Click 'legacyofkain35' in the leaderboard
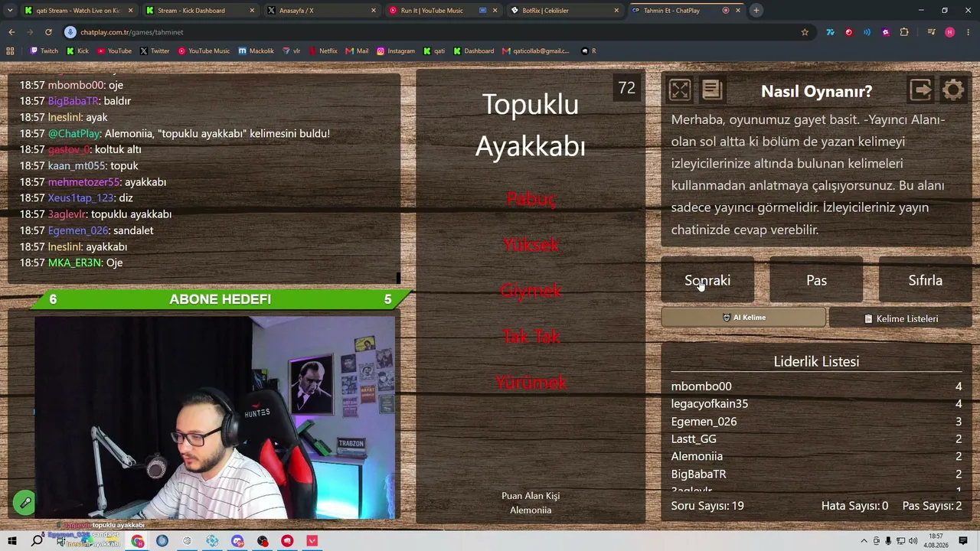Image resolution: width=980 pixels, height=551 pixels. pyautogui.click(x=710, y=404)
